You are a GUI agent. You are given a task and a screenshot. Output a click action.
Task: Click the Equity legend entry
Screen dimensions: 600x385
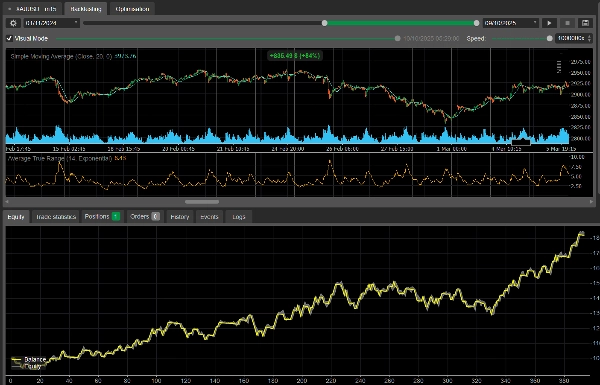[x=27, y=366]
